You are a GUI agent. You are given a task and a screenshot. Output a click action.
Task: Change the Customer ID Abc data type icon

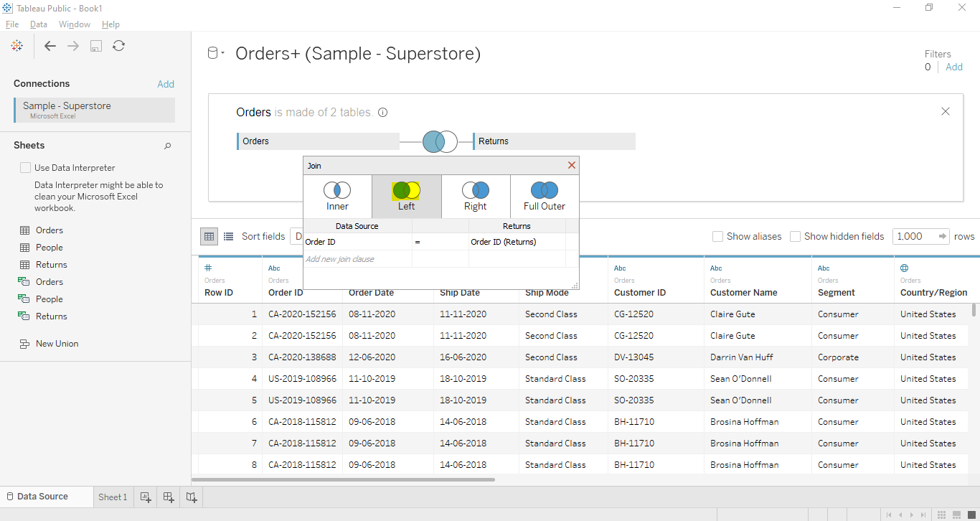(x=620, y=268)
